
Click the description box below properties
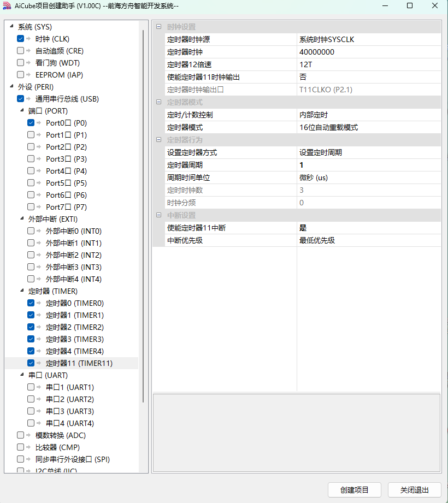pyautogui.click(x=297, y=433)
